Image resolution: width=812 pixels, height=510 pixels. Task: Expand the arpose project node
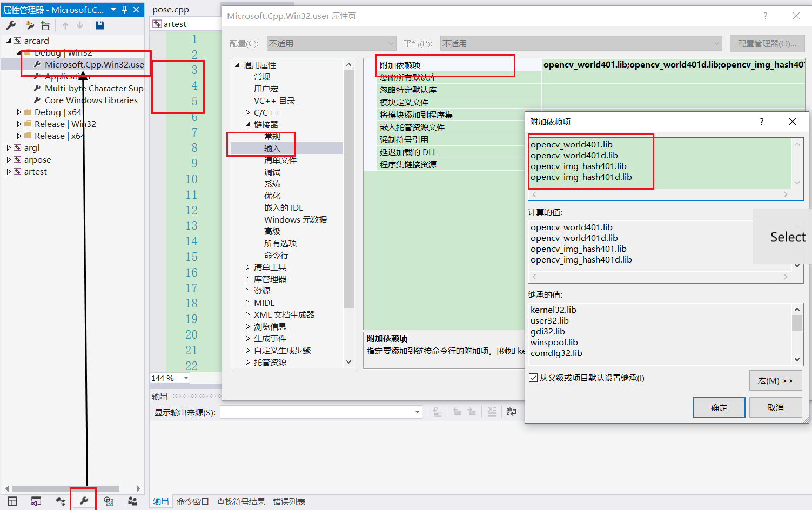pos(9,159)
